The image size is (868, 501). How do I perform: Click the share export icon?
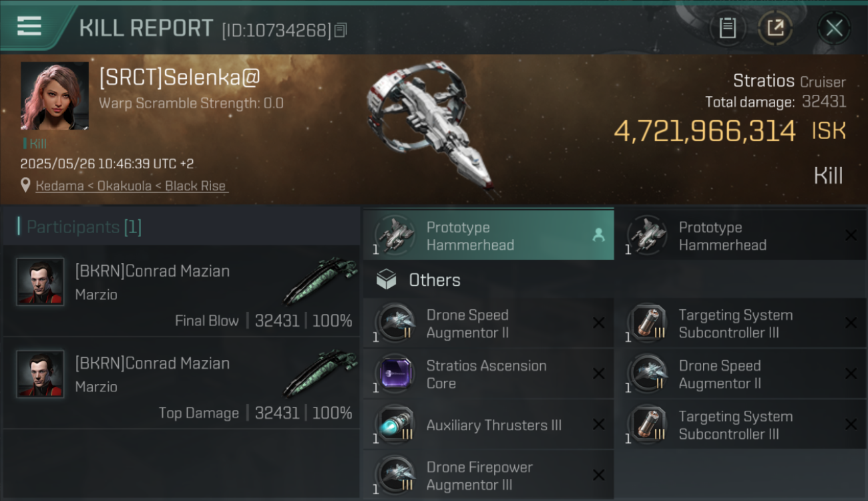click(x=775, y=28)
